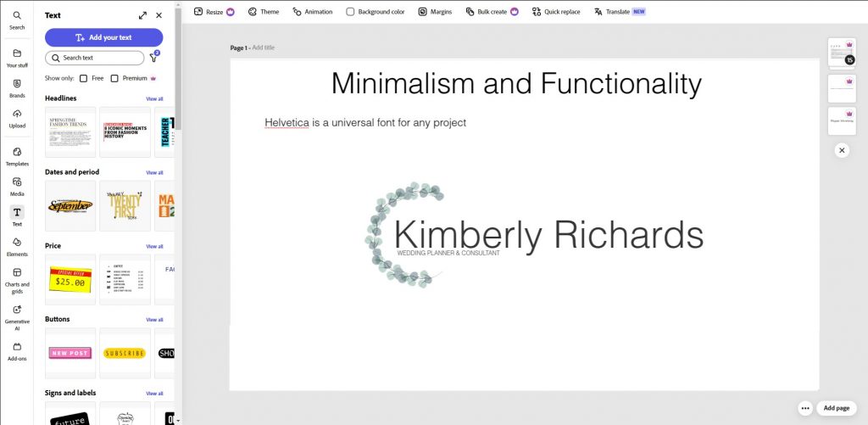Select the Twenty First date template
868x425 pixels.
tap(125, 205)
